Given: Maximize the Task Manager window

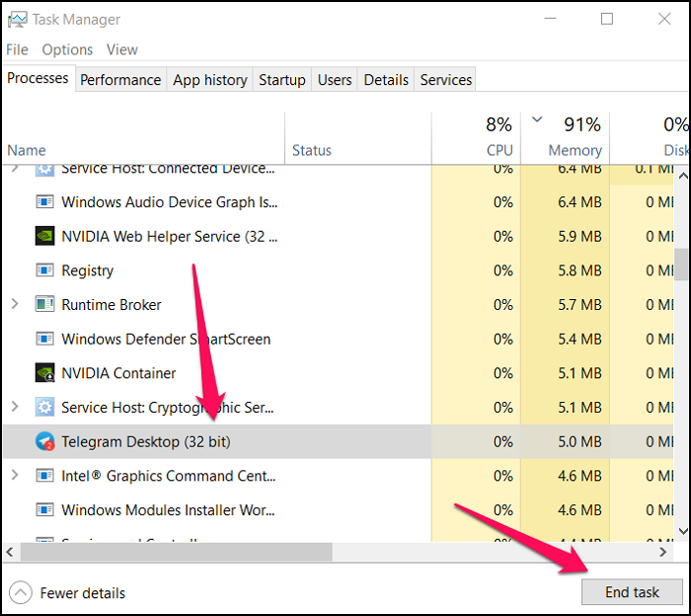Looking at the screenshot, I should pyautogui.click(x=607, y=19).
